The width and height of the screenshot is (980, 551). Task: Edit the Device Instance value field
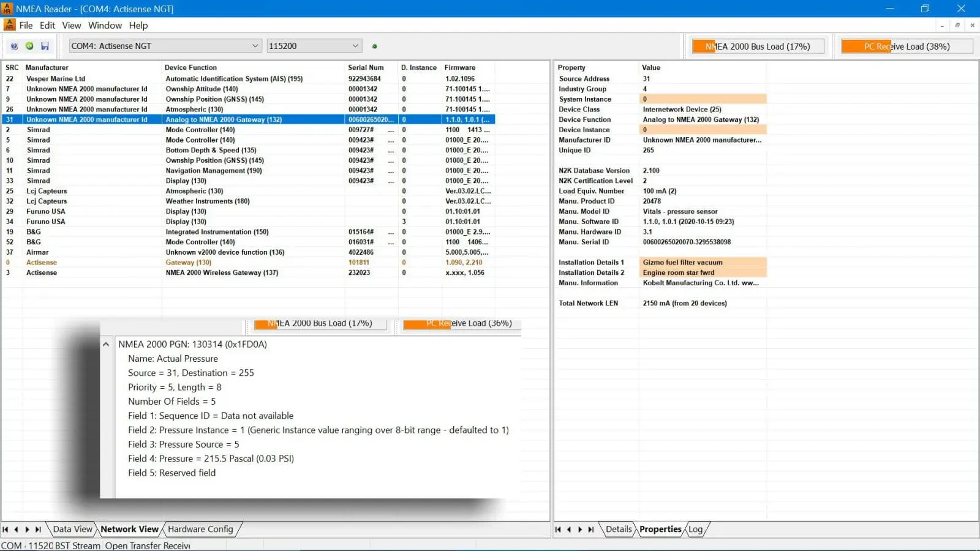703,130
